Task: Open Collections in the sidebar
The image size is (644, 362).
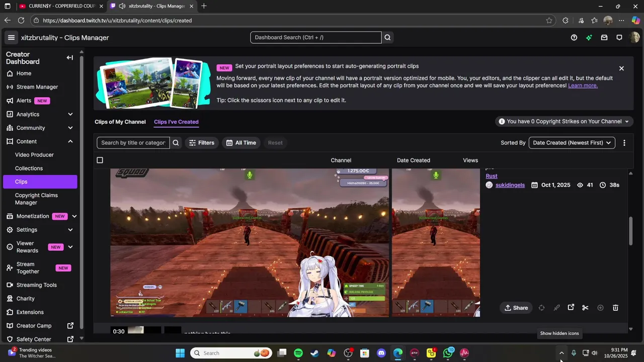Action: [29, 168]
